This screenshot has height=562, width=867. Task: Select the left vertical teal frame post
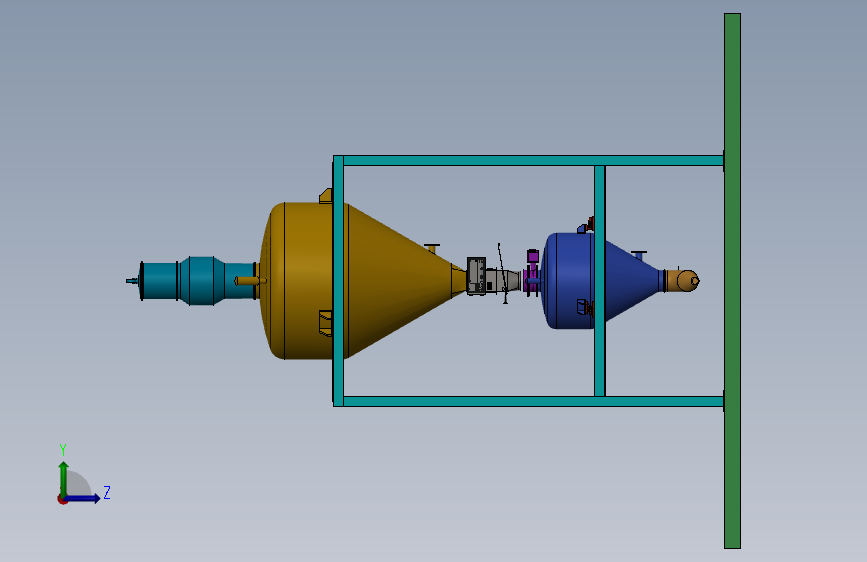tap(338, 281)
